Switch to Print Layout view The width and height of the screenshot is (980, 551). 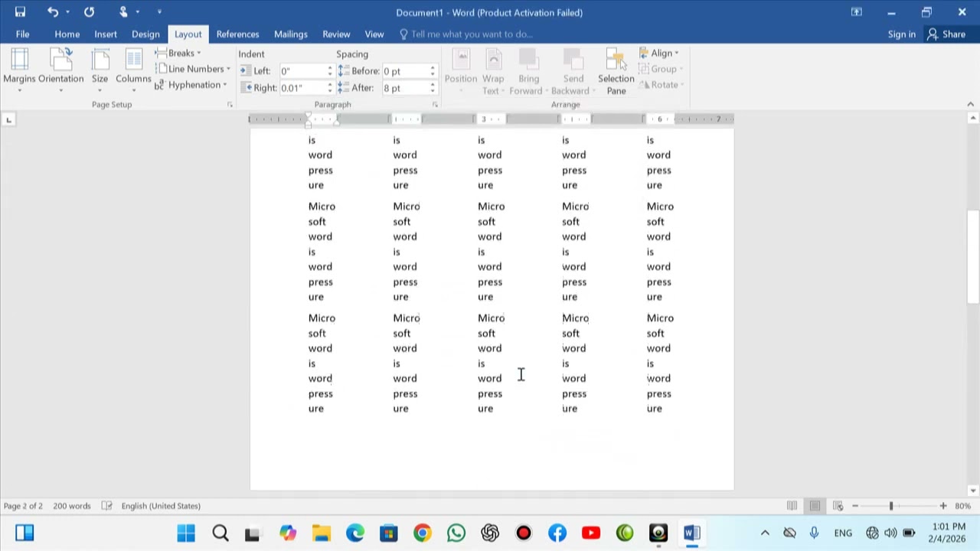[815, 506]
